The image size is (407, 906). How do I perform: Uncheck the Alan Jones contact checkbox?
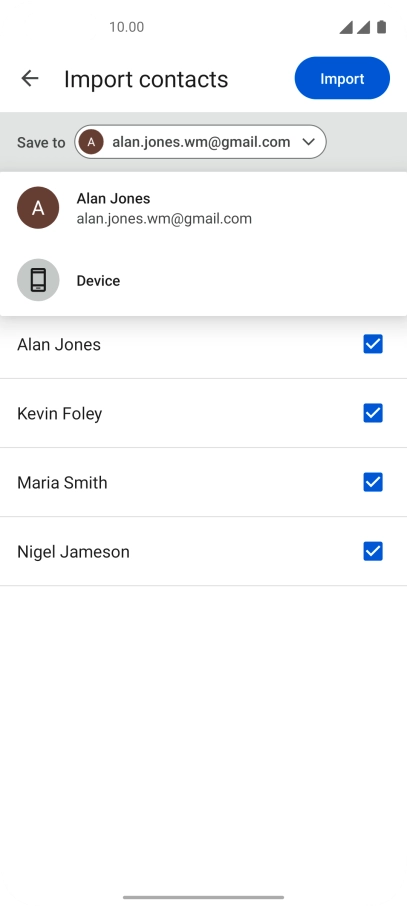[x=373, y=344]
